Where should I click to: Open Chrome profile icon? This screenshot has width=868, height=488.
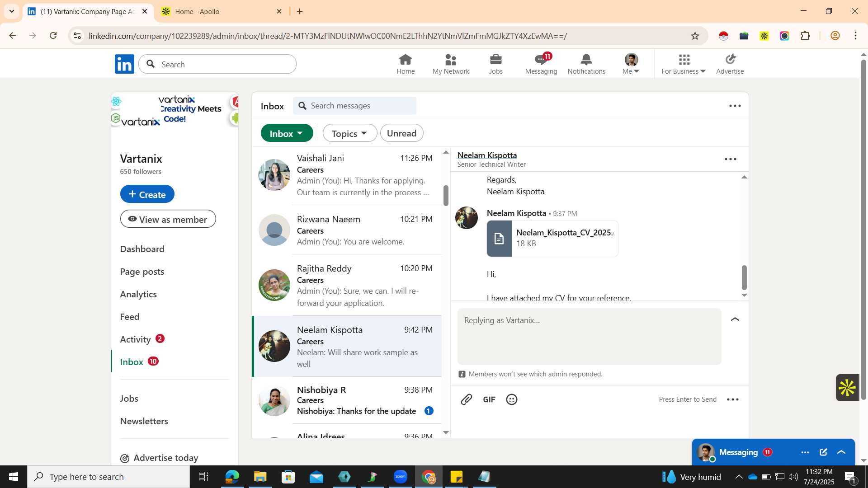[x=835, y=36]
